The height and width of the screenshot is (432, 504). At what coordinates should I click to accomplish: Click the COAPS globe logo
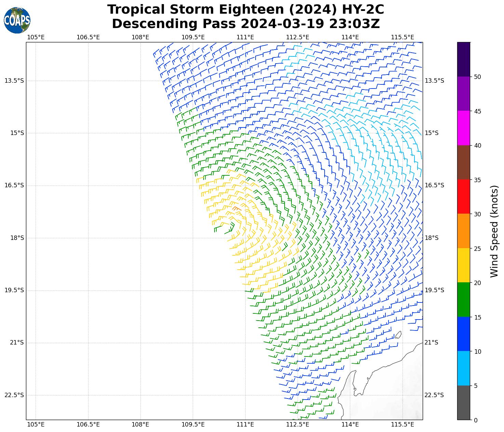(x=17, y=20)
